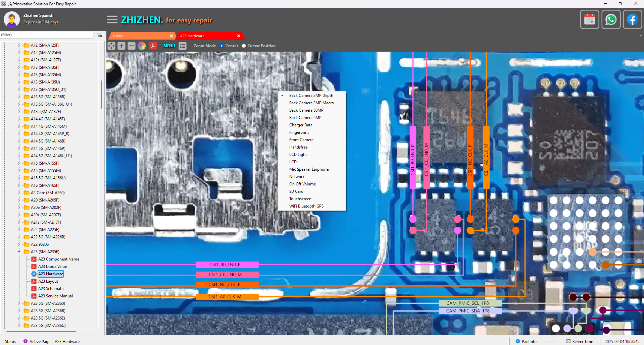The height and width of the screenshot is (345, 644).
Task: Open A23 Schematic document
Action: pos(51,289)
